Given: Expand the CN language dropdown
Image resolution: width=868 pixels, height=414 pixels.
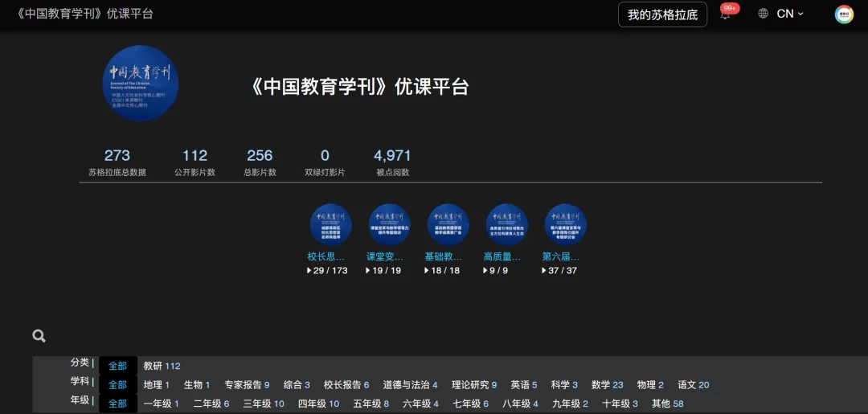Looking at the screenshot, I should (x=789, y=14).
